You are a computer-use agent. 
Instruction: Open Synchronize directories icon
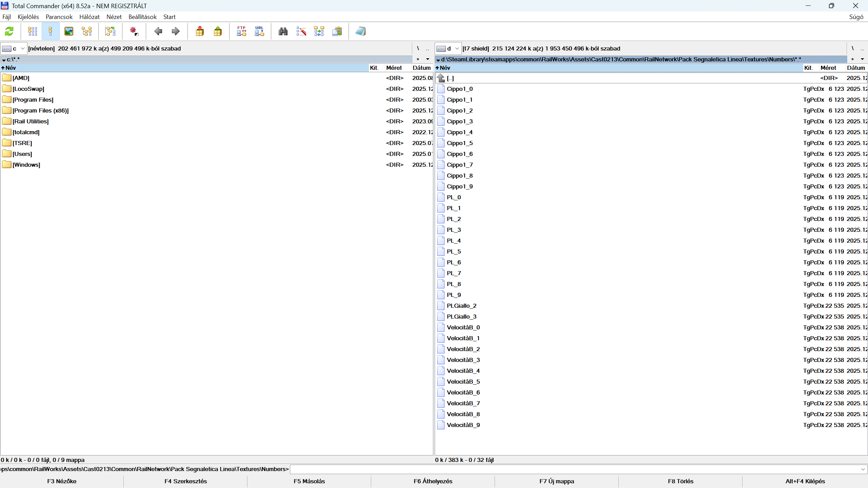click(x=319, y=32)
